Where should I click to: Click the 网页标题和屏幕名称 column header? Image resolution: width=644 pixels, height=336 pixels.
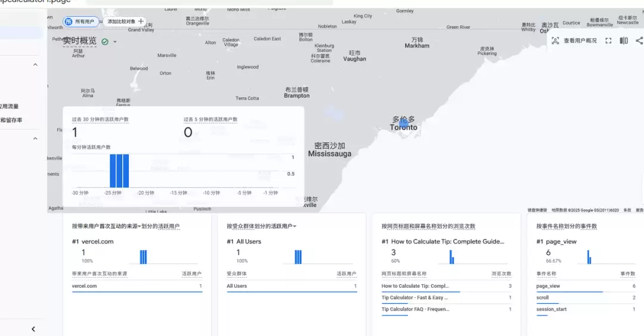point(404,273)
